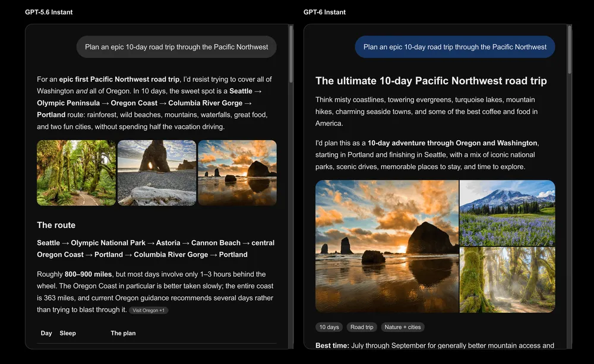This screenshot has width=594, height=364.
Task: Click 'The ultimate 10-day Pacific Northwest road trip' heading
Action: [431, 81]
